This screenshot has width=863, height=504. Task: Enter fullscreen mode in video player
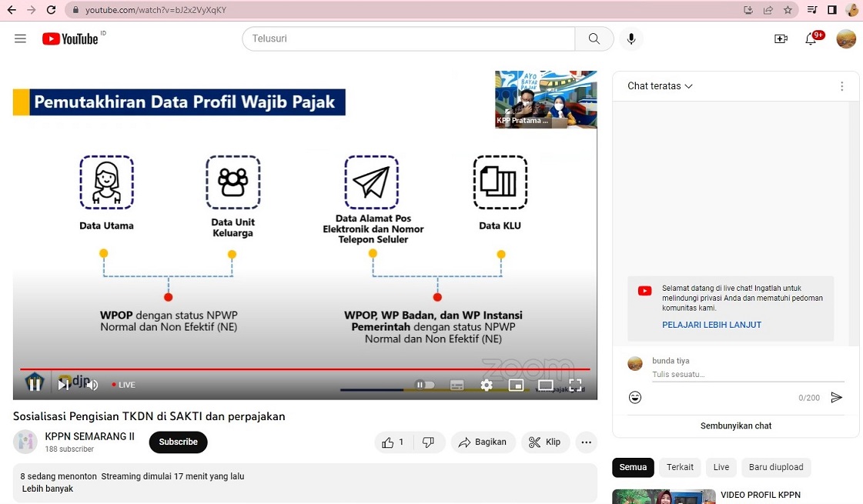575,385
